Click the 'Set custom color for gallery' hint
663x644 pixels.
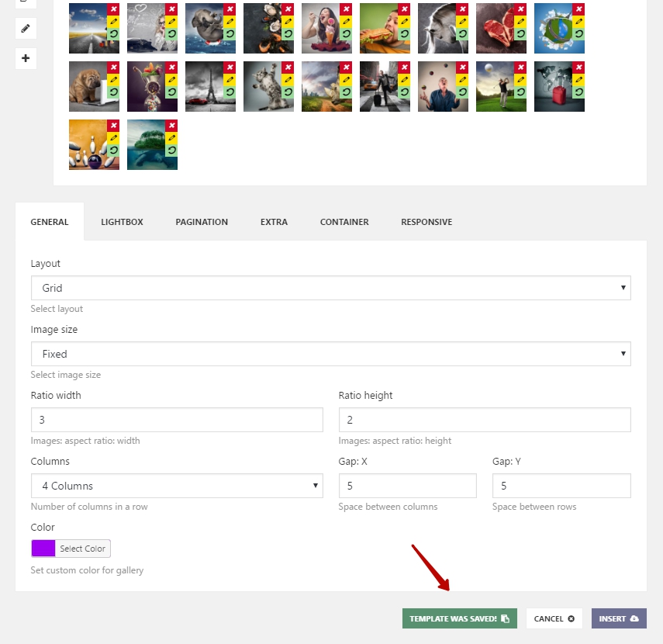click(87, 570)
